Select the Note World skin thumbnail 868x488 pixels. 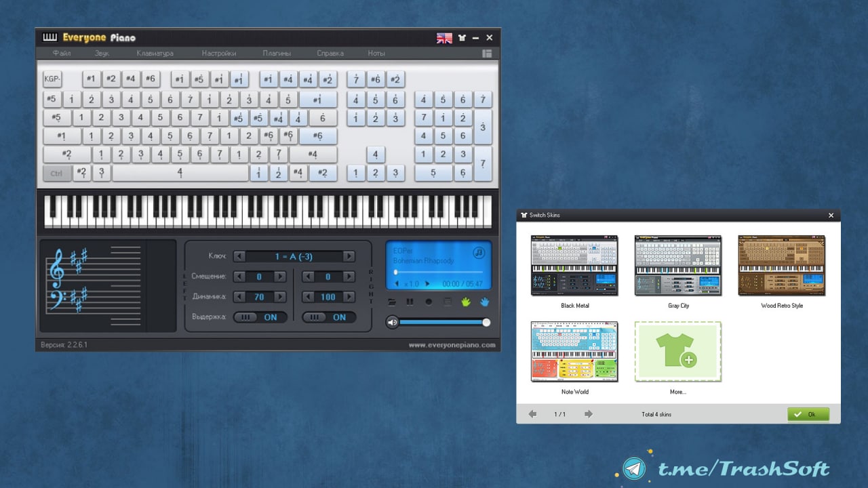tap(574, 352)
